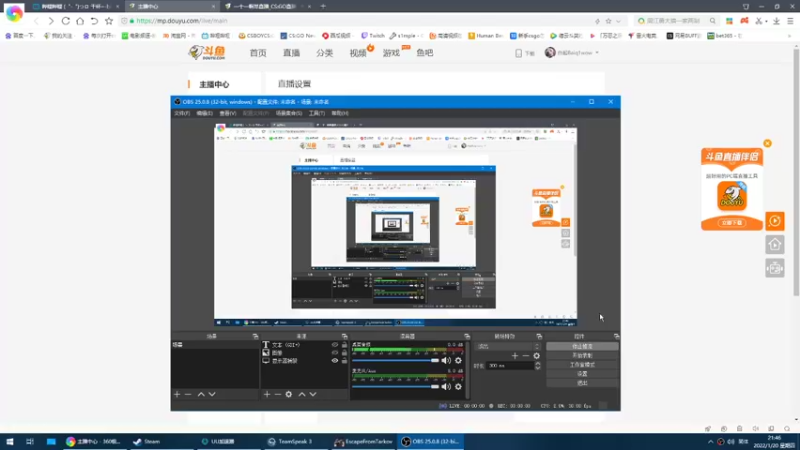
Task: Remove the selected scene in OBS Scenes panel
Action: point(188,394)
